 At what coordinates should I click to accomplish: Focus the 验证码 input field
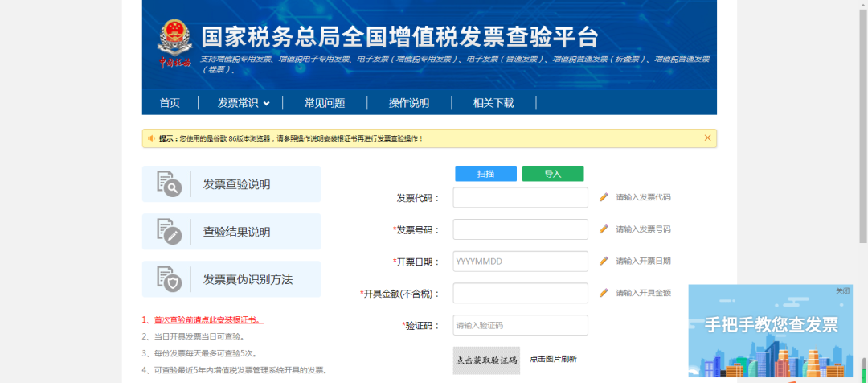click(520, 325)
